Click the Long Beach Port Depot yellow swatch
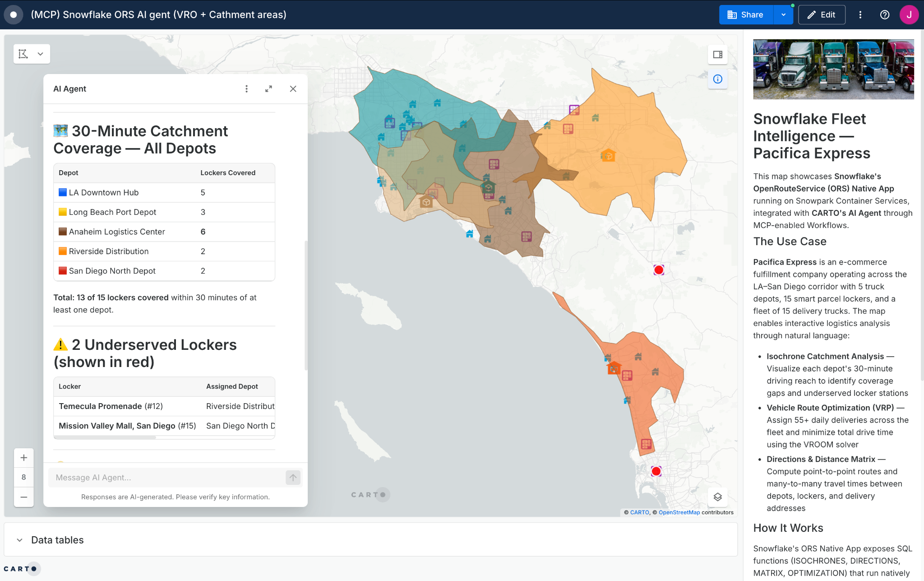 [x=63, y=212]
